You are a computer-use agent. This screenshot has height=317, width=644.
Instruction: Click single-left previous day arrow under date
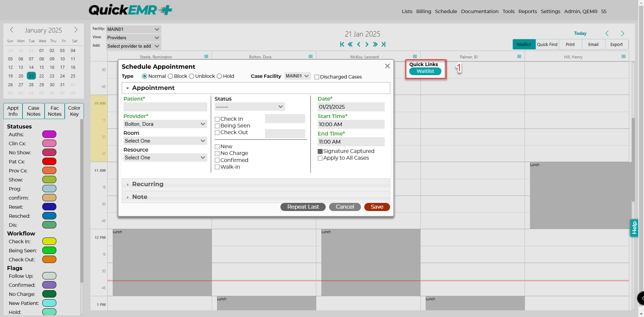pyautogui.click(x=359, y=44)
